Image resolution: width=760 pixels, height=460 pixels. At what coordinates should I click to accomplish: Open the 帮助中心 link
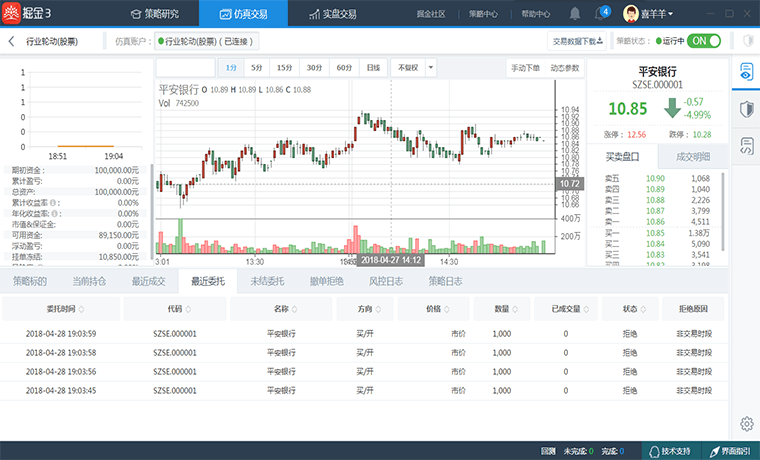click(536, 14)
